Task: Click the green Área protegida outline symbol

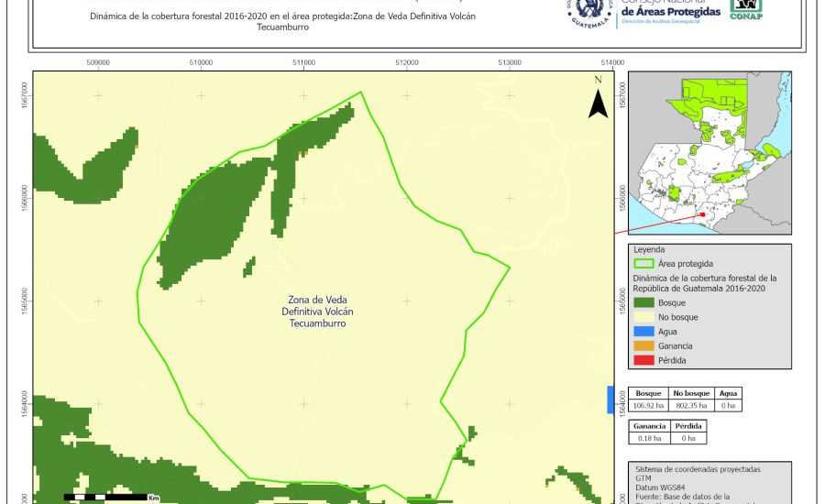Action: [645, 262]
